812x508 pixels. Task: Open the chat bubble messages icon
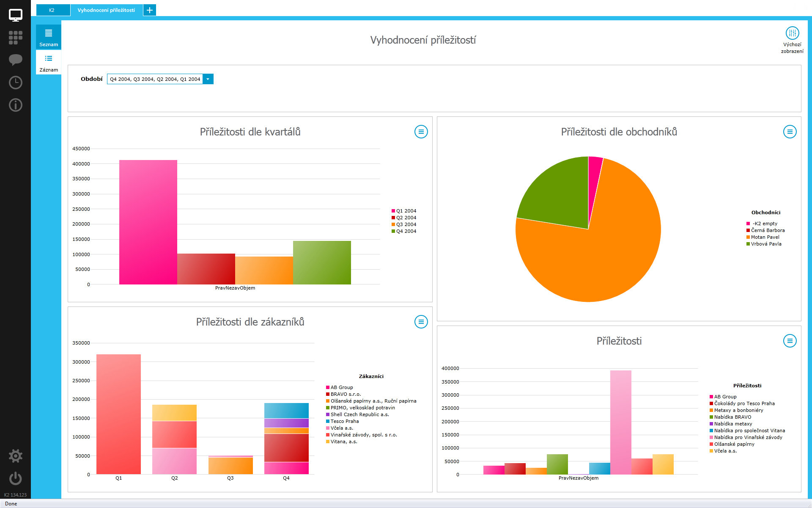tap(15, 60)
